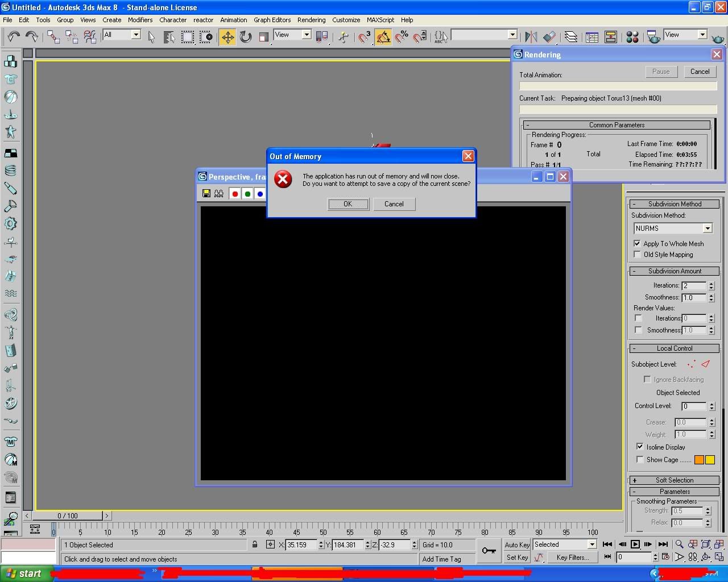728x582 pixels.
Task: Click the Redo arrow in the main toolbar
Action: [32, 37]
